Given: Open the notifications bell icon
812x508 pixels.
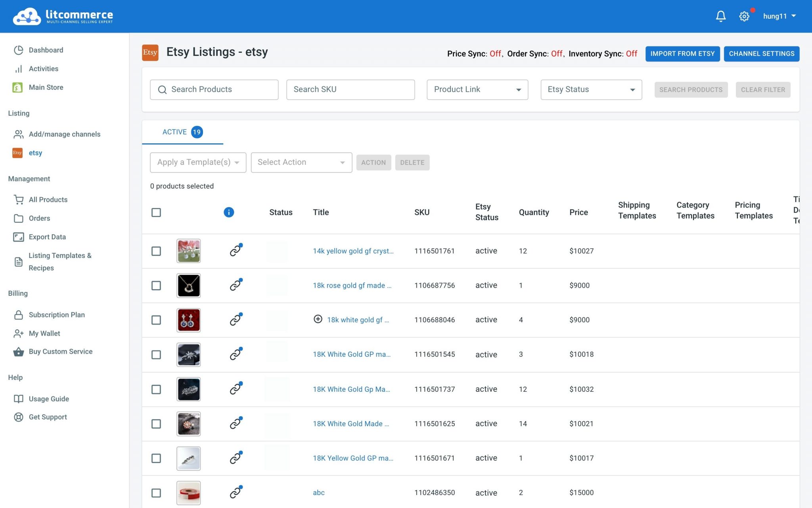Looking at the screenshot, I should tap(720, 16).
